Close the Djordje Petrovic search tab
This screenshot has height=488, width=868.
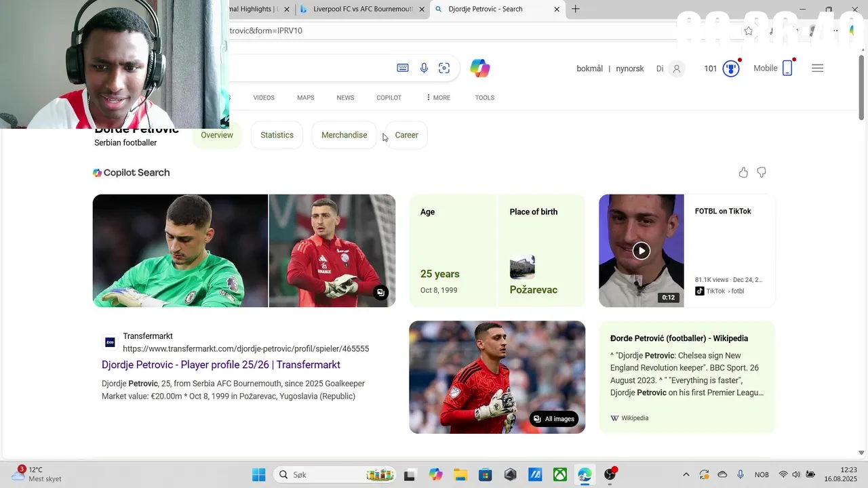pos(557,9)
